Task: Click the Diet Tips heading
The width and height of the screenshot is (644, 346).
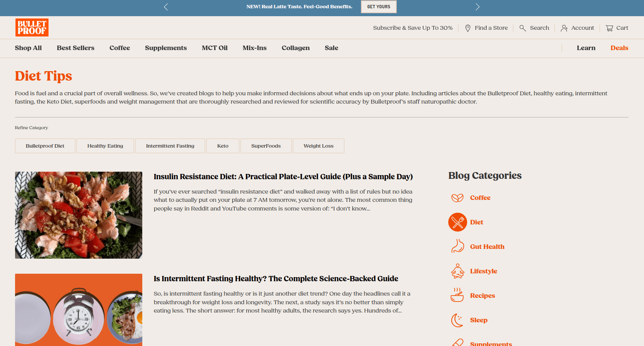Action: coord(44,76)
